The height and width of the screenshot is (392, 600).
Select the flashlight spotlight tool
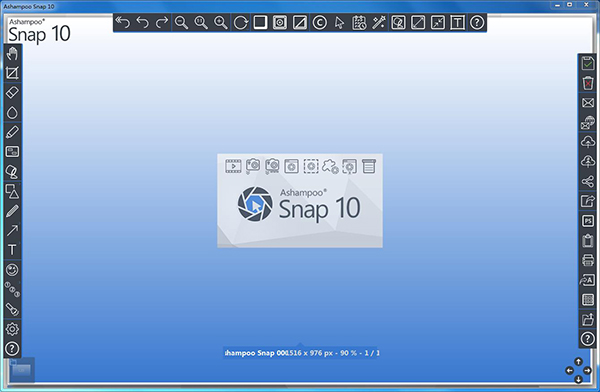point(12,309)
